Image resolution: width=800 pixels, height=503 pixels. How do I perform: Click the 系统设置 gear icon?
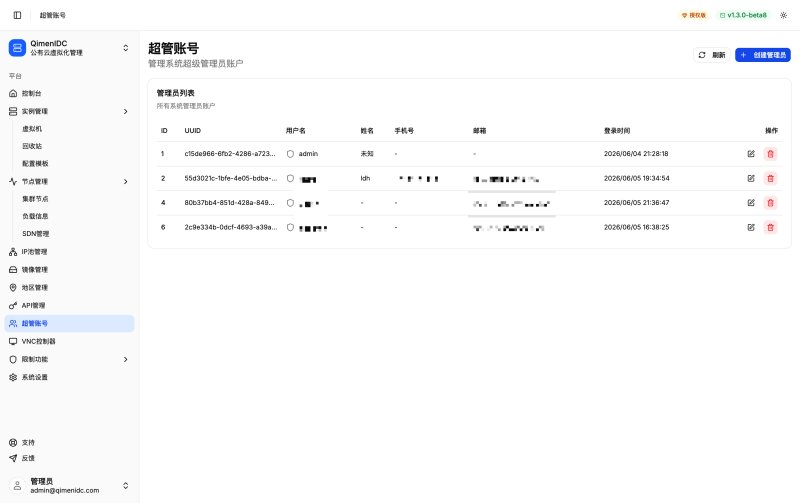click(13, 378)
